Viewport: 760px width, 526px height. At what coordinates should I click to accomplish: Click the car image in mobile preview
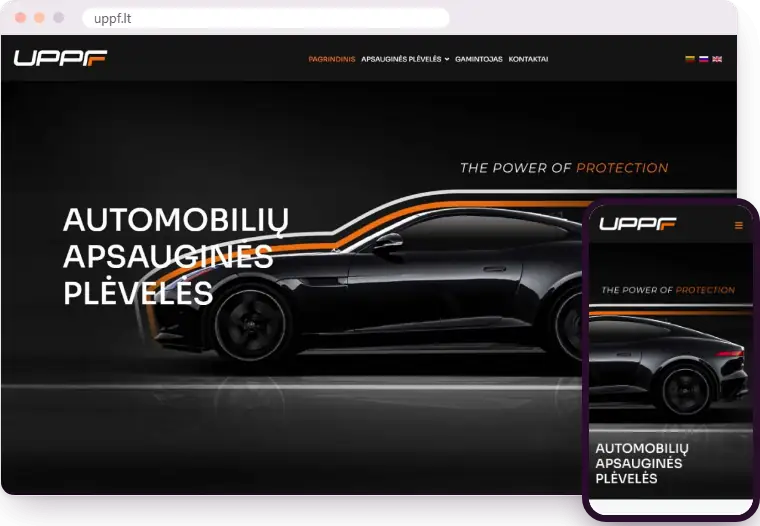pyautogui.click(x=671, y=368)
